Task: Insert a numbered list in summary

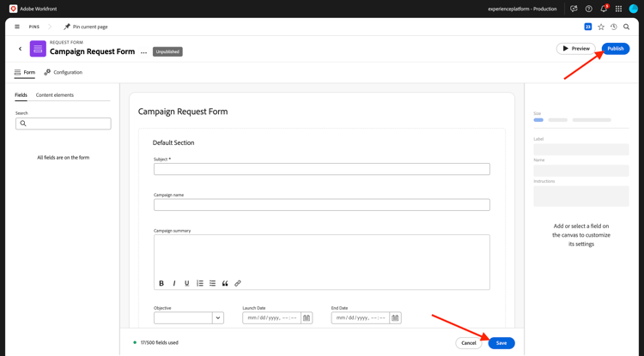Action: point(200,283)
